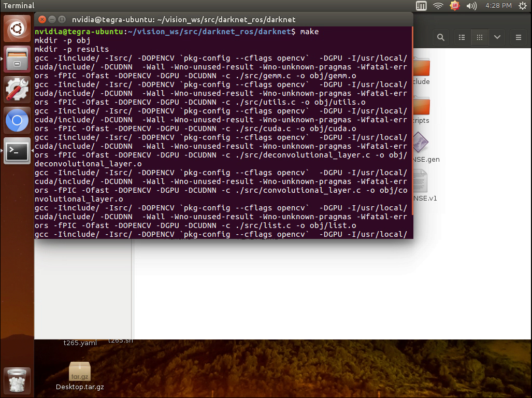This screenshot has width=532, height=398.
Task: Open system power gear menu
Action: pyautogui.click(x=523, y=5)
